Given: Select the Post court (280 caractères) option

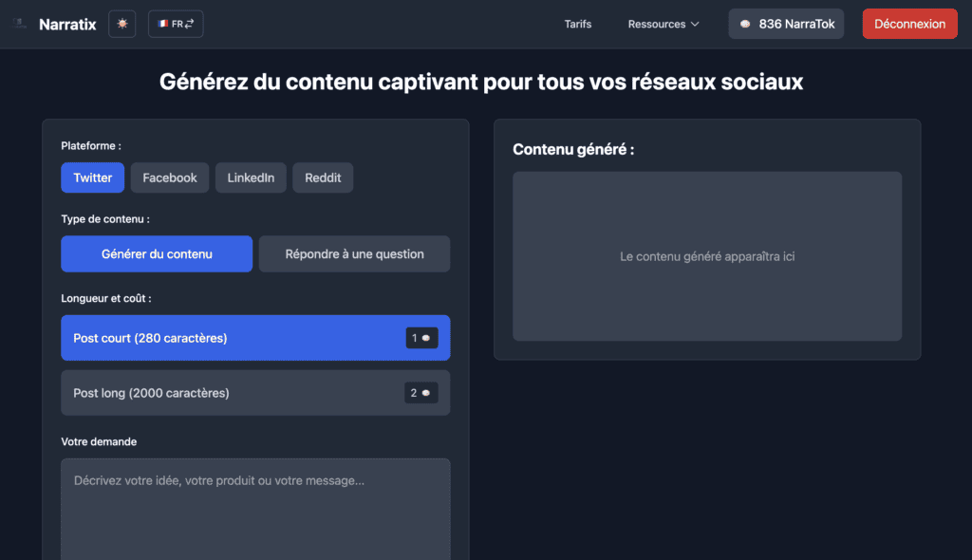Looking at the screenshot, I should click(228, 338).
